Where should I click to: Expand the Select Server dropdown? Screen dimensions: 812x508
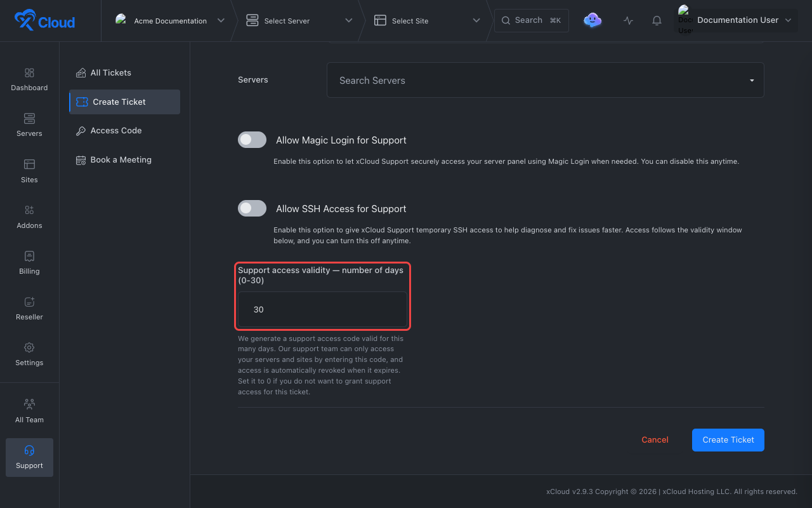348,20
